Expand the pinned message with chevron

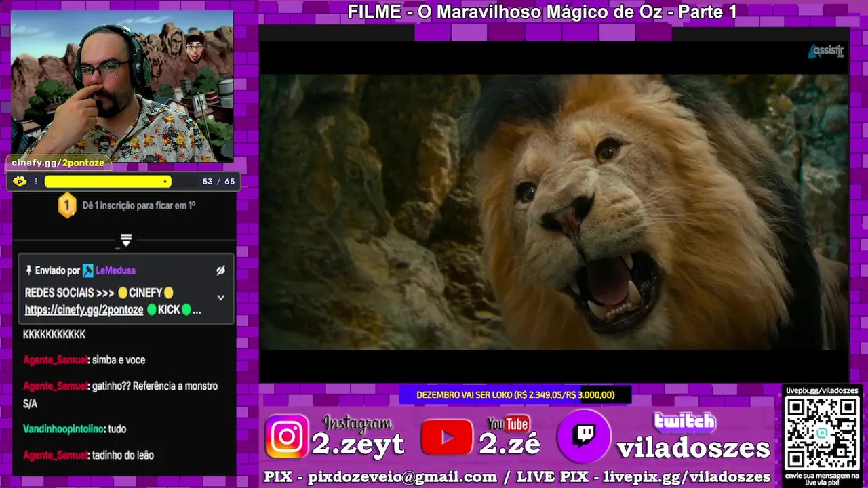[x=220, y=297]
